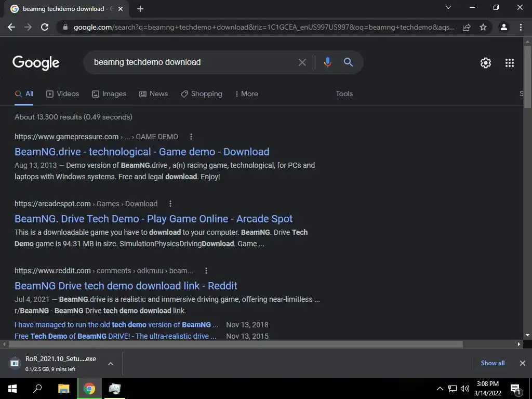Start voice search with the microphone

[x=327, y=62]
